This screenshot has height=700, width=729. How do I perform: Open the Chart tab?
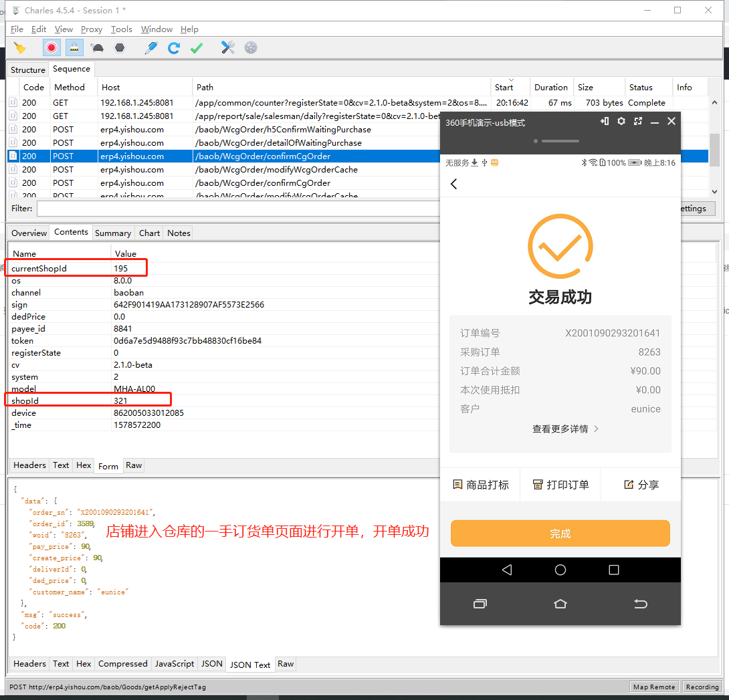(149, 233)
